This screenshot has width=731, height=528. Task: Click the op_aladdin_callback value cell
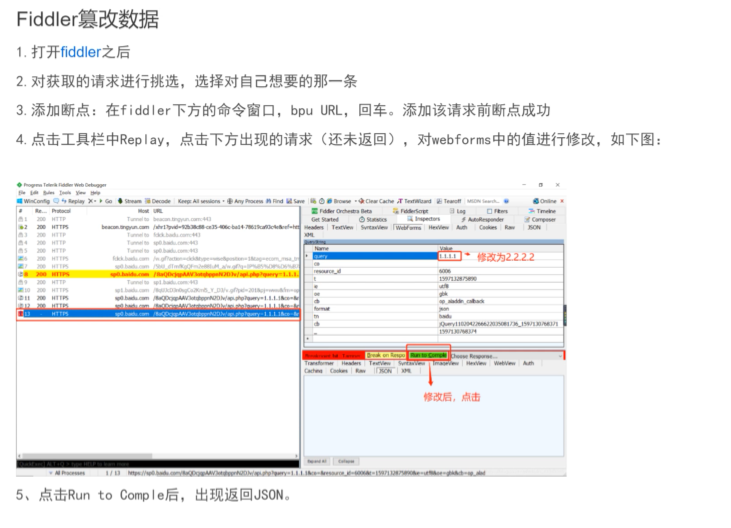pos(500,301)
